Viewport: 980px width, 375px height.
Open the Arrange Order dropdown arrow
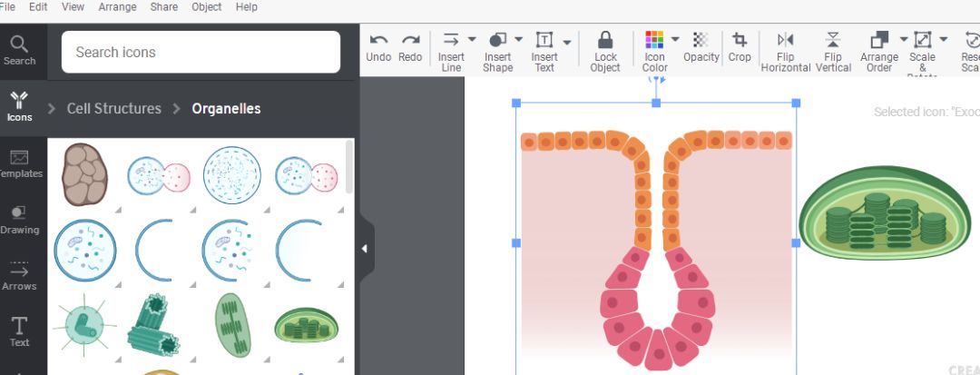[904, 39]
